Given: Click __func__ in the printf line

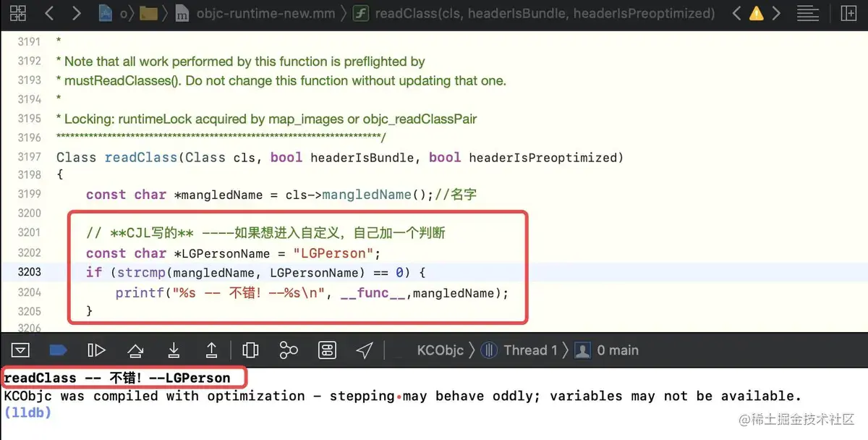Looking at the screenshot, I should tap(372, 292).
